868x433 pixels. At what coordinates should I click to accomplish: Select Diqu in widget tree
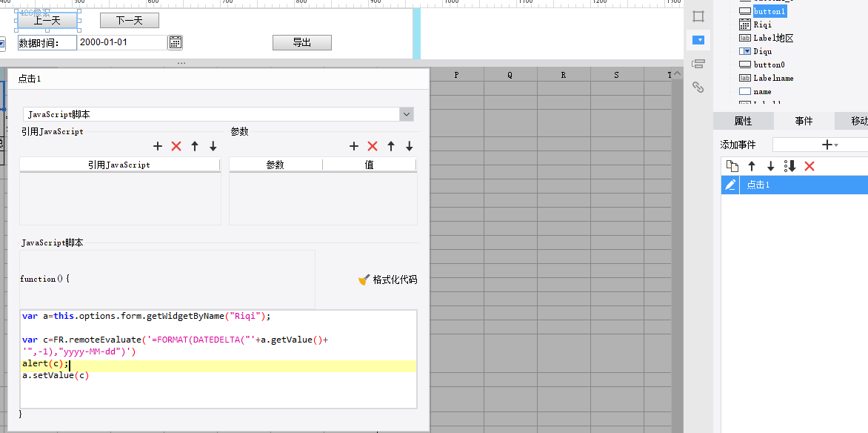click(x=762, y=51)
